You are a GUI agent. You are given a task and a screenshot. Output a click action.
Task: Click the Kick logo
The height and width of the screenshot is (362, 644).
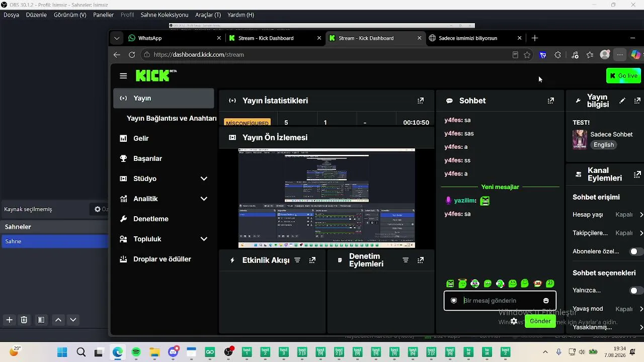156,75
